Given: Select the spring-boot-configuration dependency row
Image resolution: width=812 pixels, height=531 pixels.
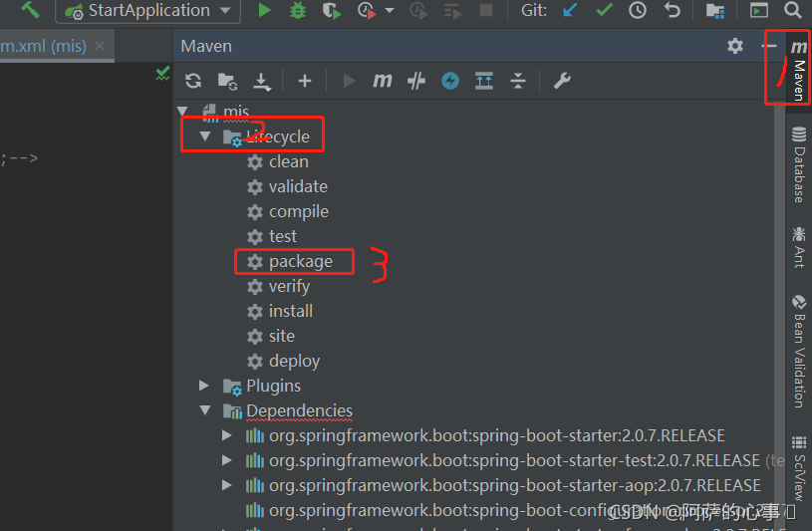Looking at the screenshot, I should [513, 510].
